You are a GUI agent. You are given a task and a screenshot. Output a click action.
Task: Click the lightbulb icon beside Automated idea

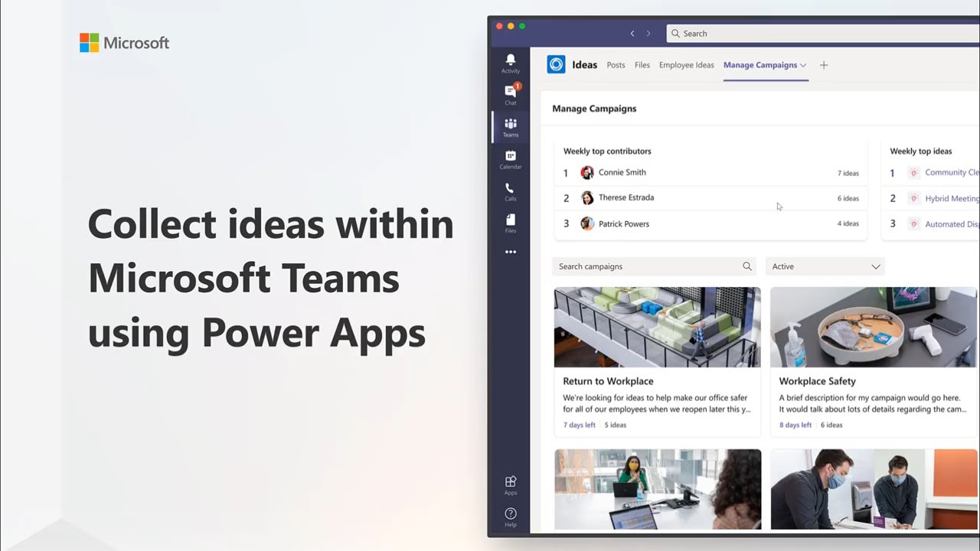coord(913,223)
